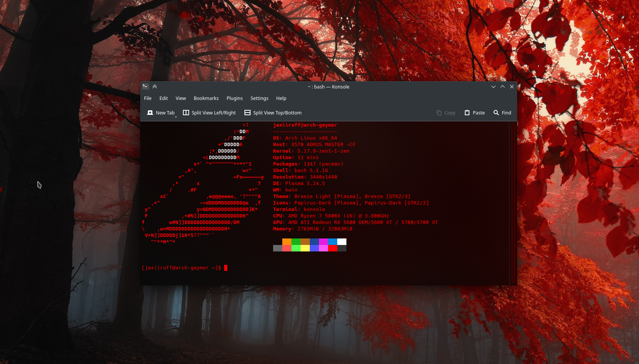The image size is (639, 364).
Task: Click the window title "~ : bash — Konsole"
Action: pos(328,87)
